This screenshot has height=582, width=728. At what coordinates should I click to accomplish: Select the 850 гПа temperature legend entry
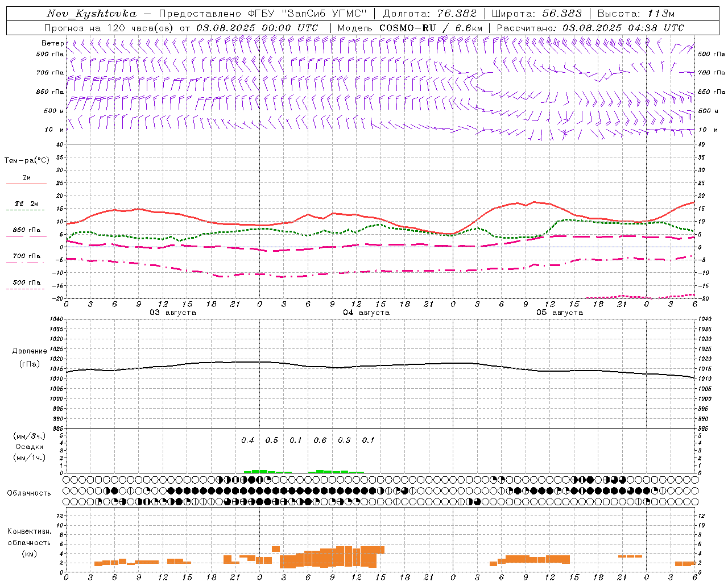coord(27,230)
